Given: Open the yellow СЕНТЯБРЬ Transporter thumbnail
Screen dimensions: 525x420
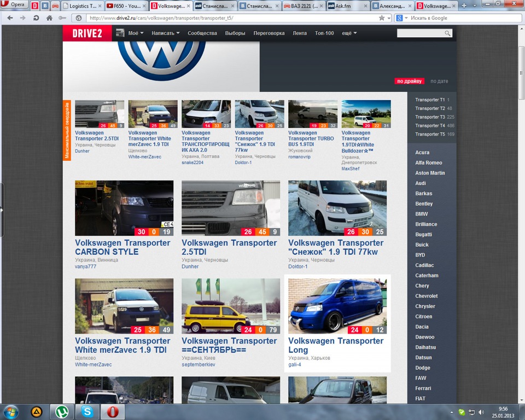Looking at the screenshot, I should [231, 306].
